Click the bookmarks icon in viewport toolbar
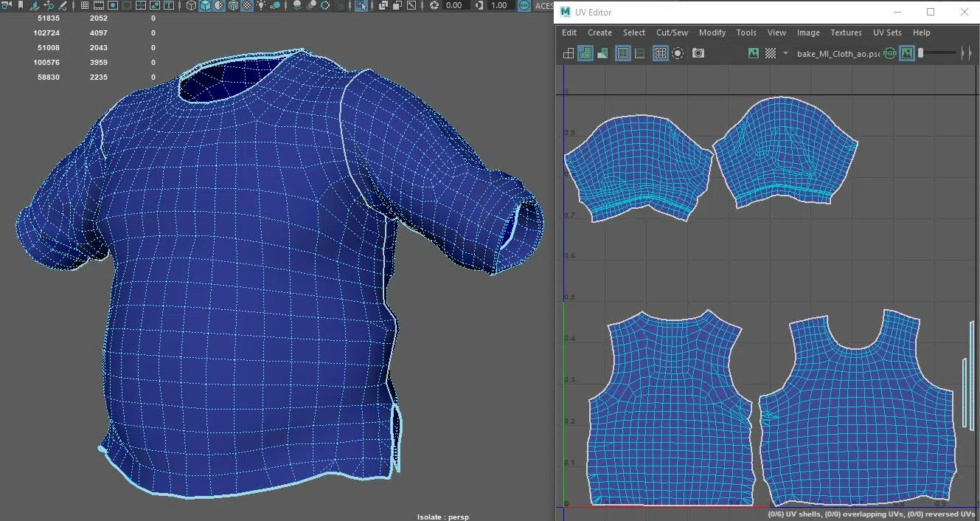980x521 pixels. [20, 6]
